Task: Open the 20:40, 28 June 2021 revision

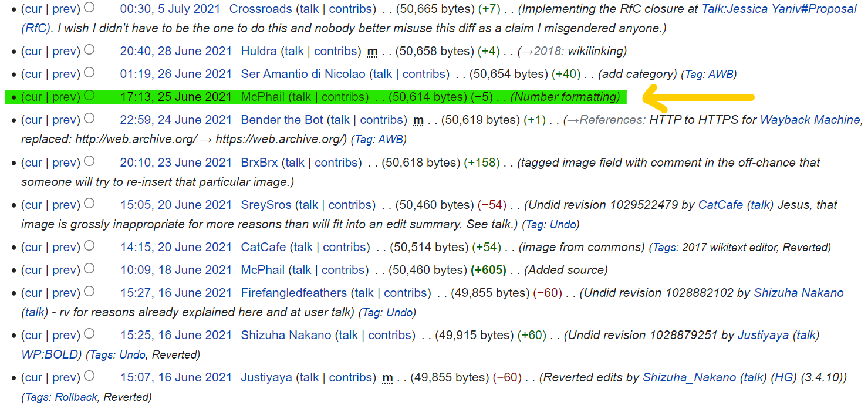Action: (x=176, y=52)
